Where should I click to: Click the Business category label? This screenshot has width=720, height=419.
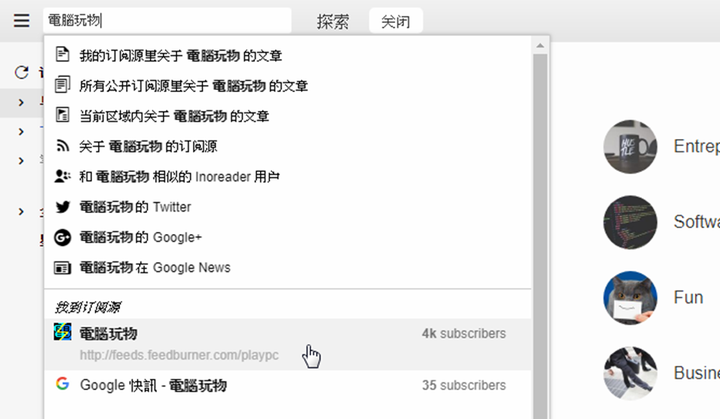[x=697, y=373]
